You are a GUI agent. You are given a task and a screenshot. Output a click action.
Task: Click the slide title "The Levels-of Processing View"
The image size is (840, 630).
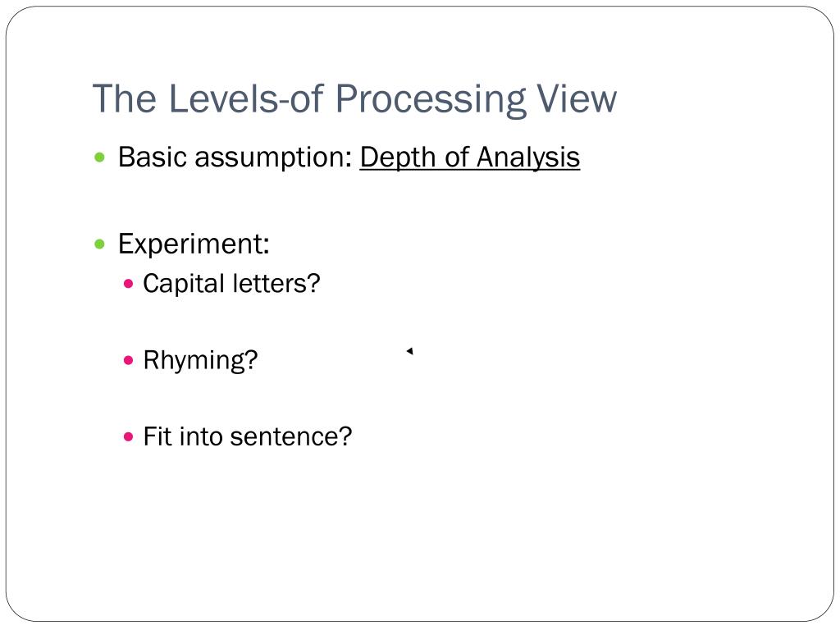[354, 99]
